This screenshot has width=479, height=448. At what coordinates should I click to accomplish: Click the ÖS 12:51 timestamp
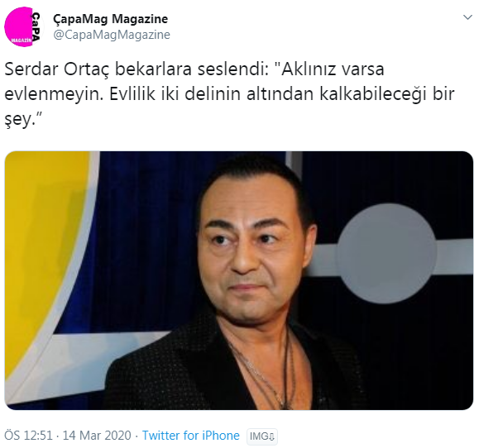coord(28,436)
